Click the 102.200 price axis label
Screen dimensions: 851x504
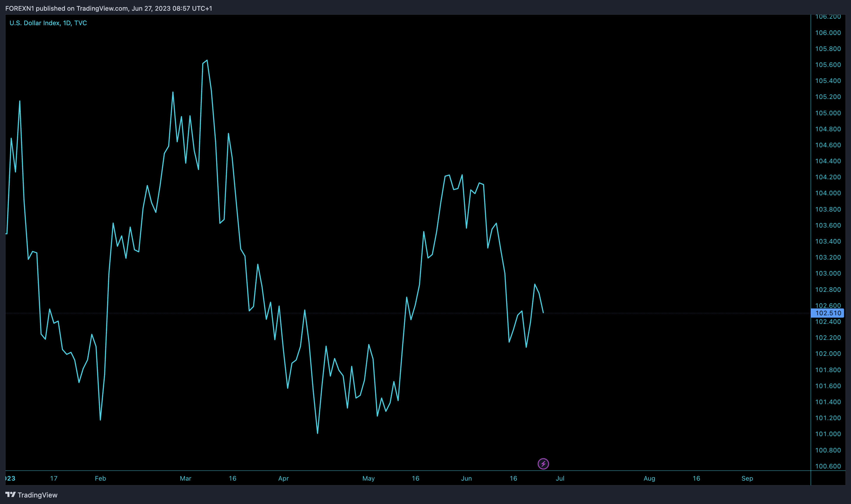click(x=828, y=337)
